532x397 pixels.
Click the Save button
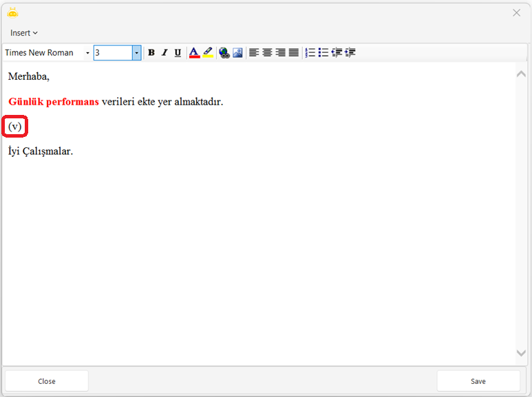point(478,381)
